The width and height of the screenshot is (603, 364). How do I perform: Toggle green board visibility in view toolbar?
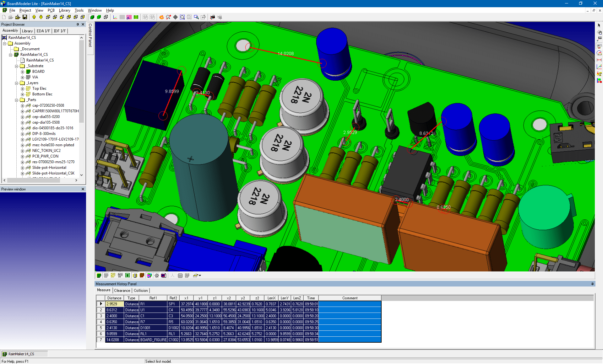pos(99,276)
